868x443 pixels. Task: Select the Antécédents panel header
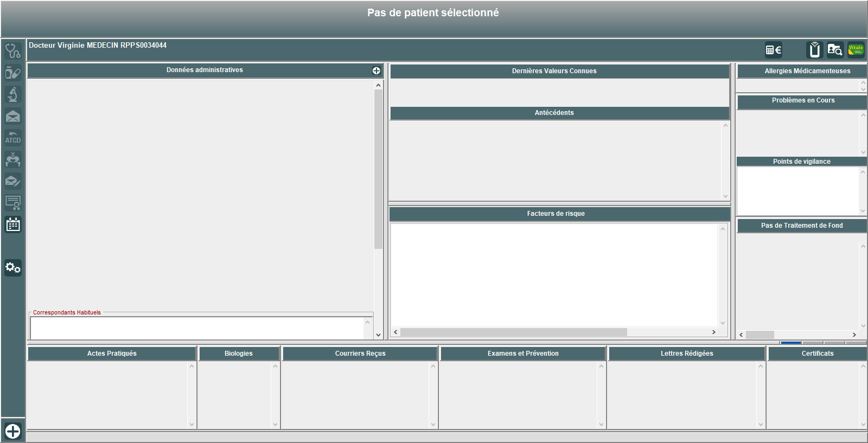tap(554, 113)
